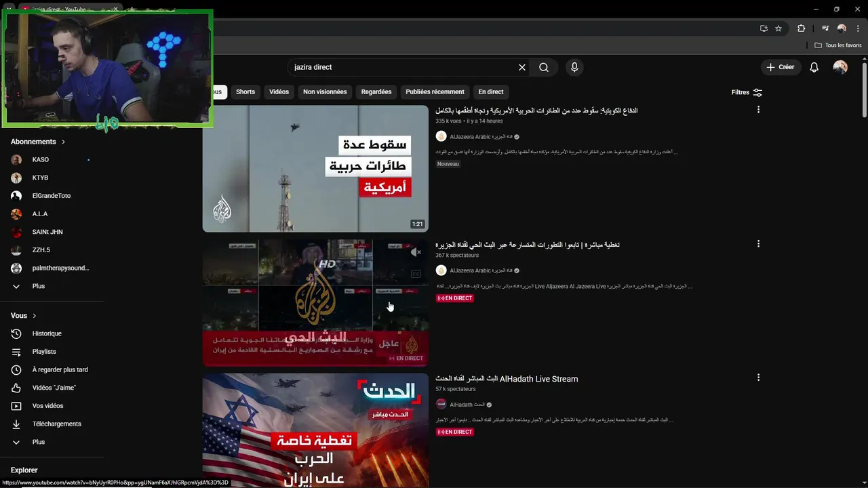The image size is (868, 488).
Task: Open options menu for AlHadath Live Stream
Action: tap(758, 378)
